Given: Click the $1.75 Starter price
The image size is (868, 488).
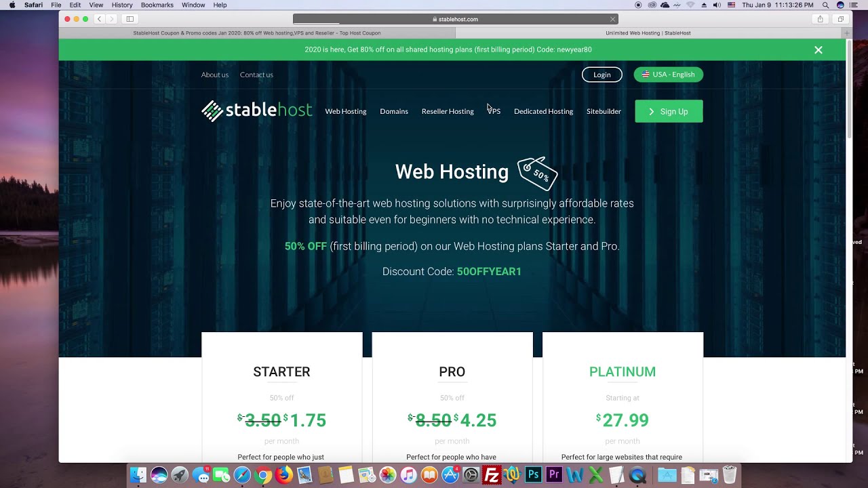Looking at the screenshot, I should coord(304,420).
